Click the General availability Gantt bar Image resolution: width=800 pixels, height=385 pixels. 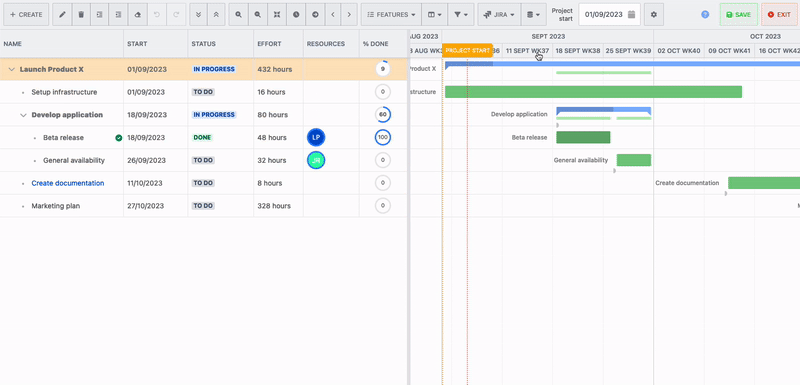pyautogui.click(x=634, y=160)
